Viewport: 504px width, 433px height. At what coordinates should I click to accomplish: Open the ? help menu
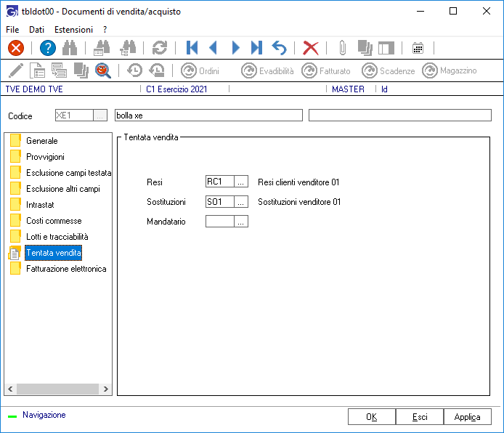105,30
